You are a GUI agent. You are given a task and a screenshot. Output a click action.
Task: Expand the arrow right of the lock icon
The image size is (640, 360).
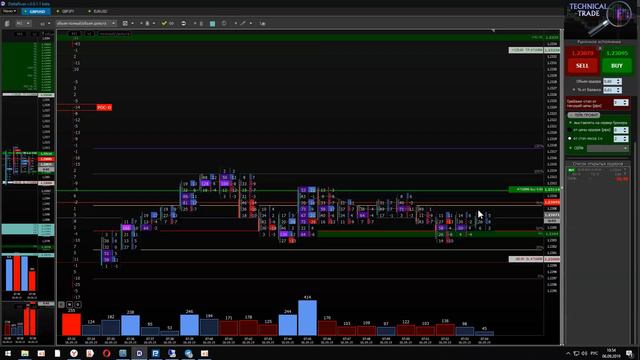tap(153, 23)
